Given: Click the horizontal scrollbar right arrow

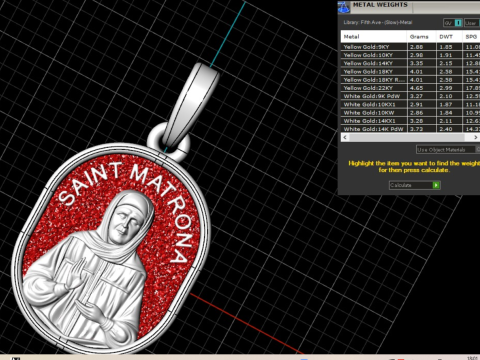Looking at the screenshot, I should [x=476, y=137].
